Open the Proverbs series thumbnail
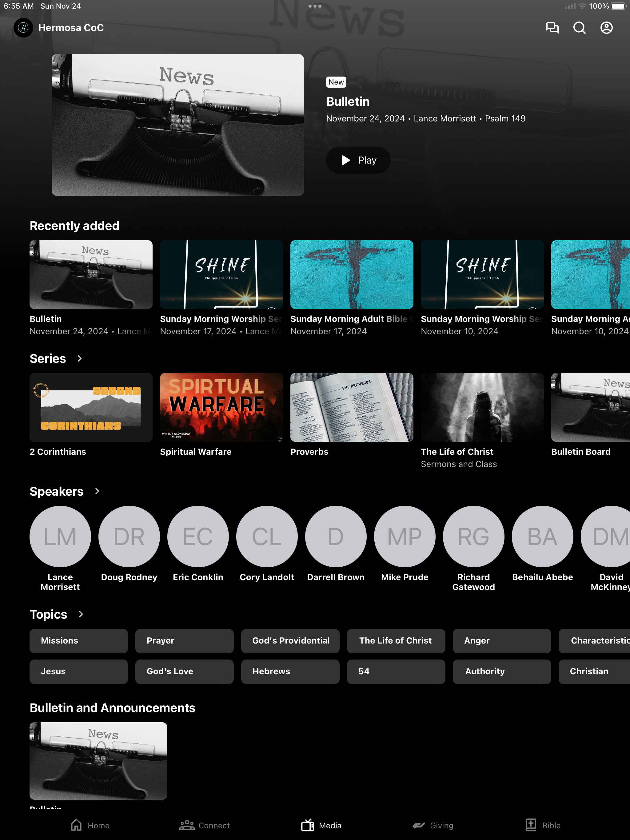 point(352,407)
